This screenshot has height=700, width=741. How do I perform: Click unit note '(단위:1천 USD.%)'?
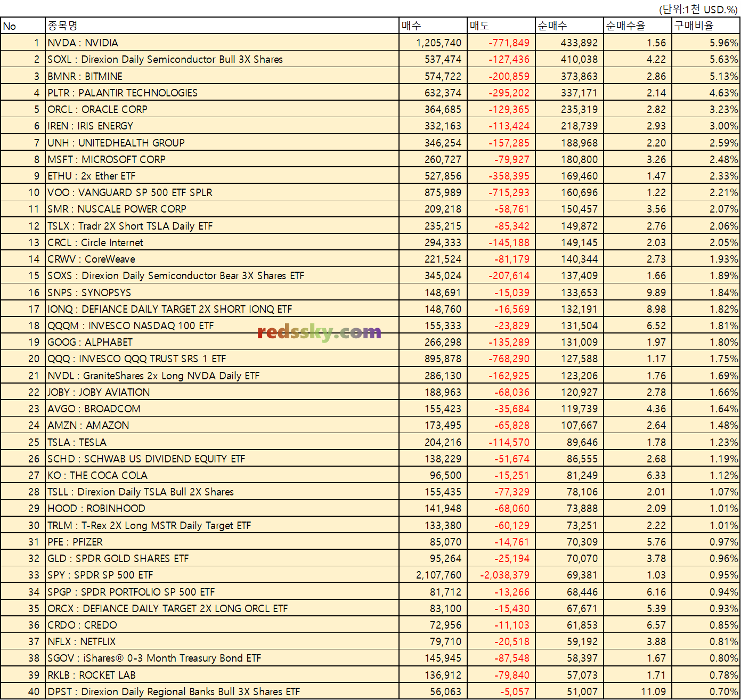point(698,9)
